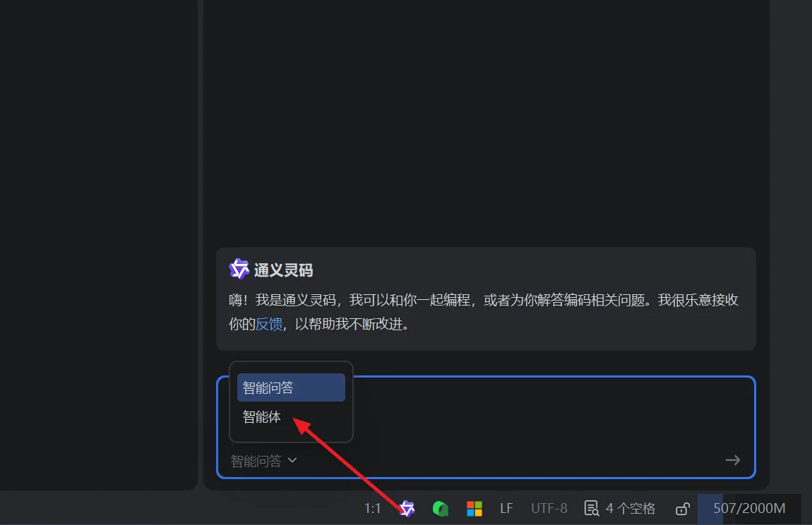
Task: Click the document search icon beside 4 个空格
Action: point(592,509)
